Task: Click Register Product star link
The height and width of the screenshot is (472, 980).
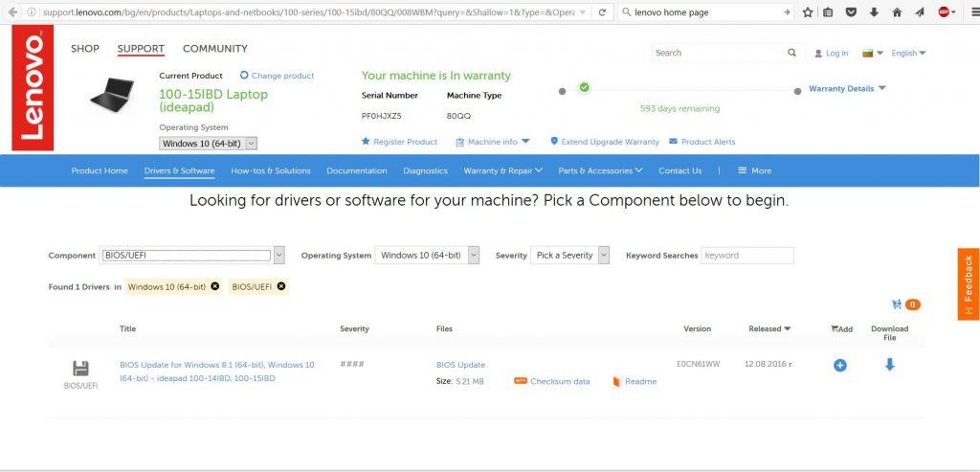Action: click(x=399, y=142)
